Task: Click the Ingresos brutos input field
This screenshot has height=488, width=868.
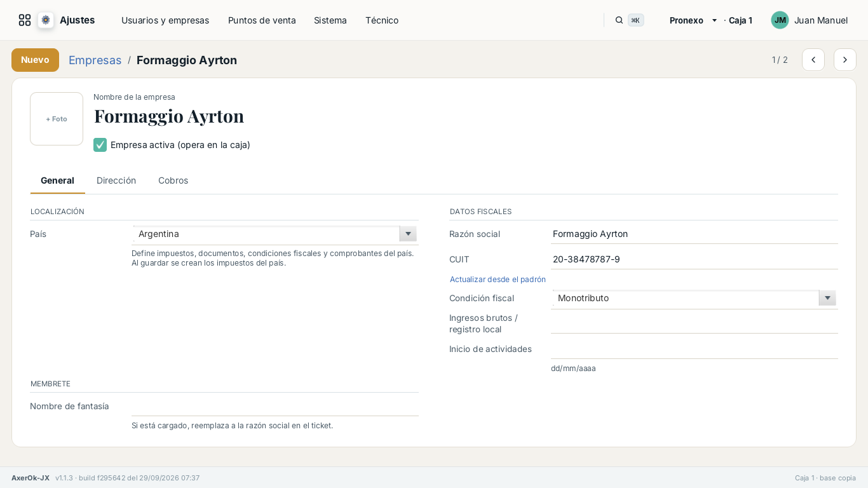Action: [695, 323]
